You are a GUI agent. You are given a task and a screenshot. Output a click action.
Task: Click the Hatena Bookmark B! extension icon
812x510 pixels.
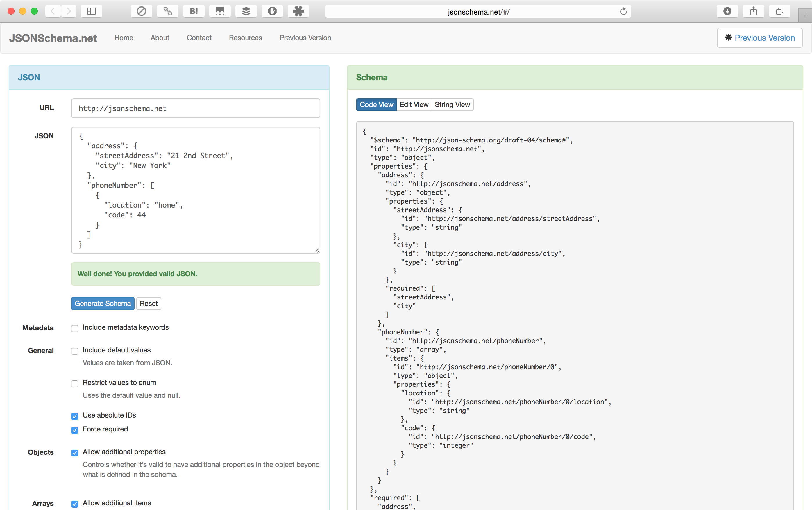(x=194, y=11)
